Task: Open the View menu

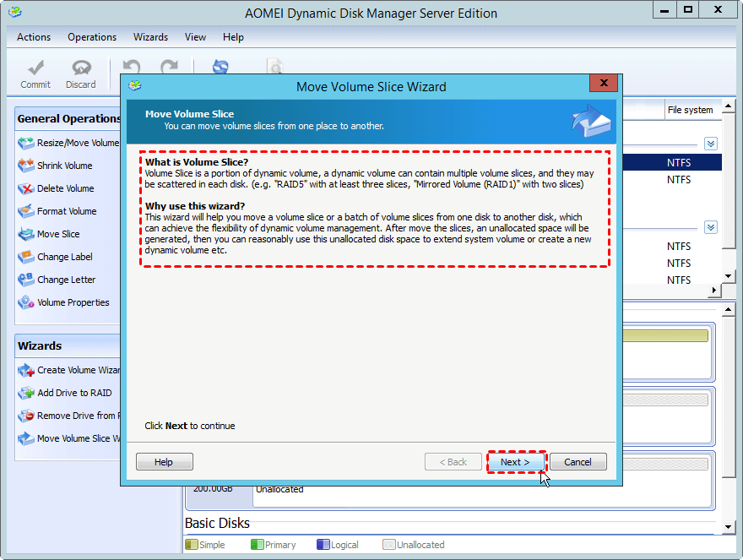Action: [x=195, y=37]
